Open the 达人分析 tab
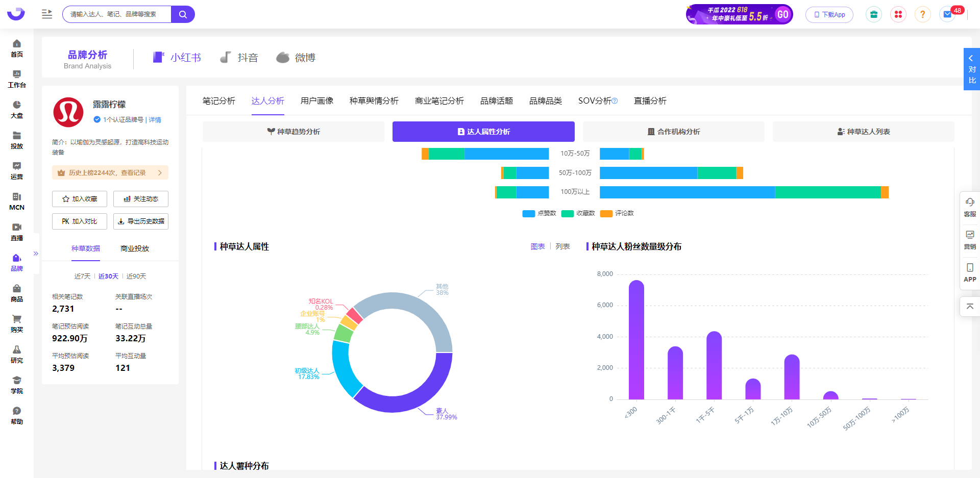Screen dimensions: 980x478 point(268,101)
